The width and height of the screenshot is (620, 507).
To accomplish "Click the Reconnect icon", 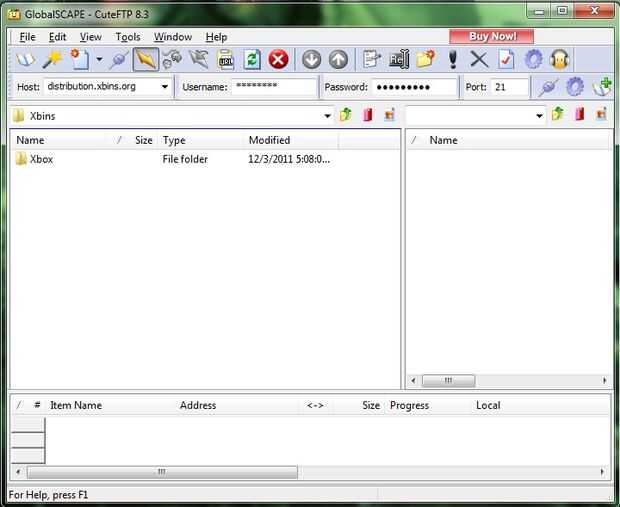I will [173, 60].
